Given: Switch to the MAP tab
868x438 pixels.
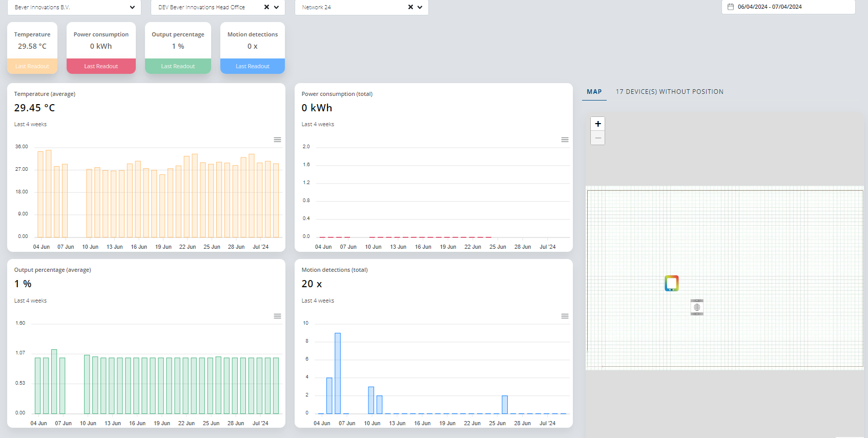Looking at the screenshot, I should point(594,92).
